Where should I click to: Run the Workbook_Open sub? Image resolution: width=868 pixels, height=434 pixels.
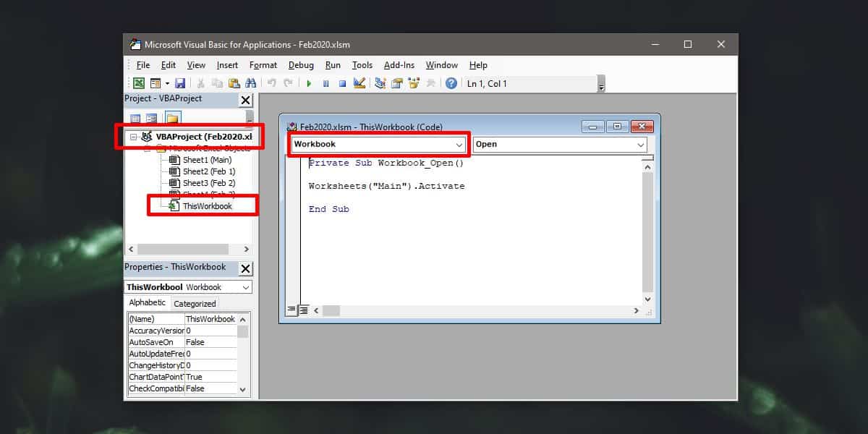click(309, 82)
